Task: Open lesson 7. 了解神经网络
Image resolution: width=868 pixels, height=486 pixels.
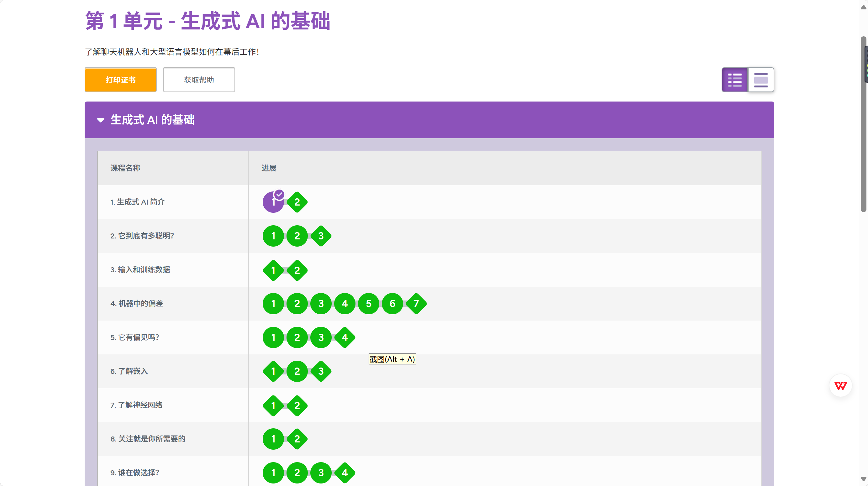Action: pyautogui.click(x=136, y=405)
